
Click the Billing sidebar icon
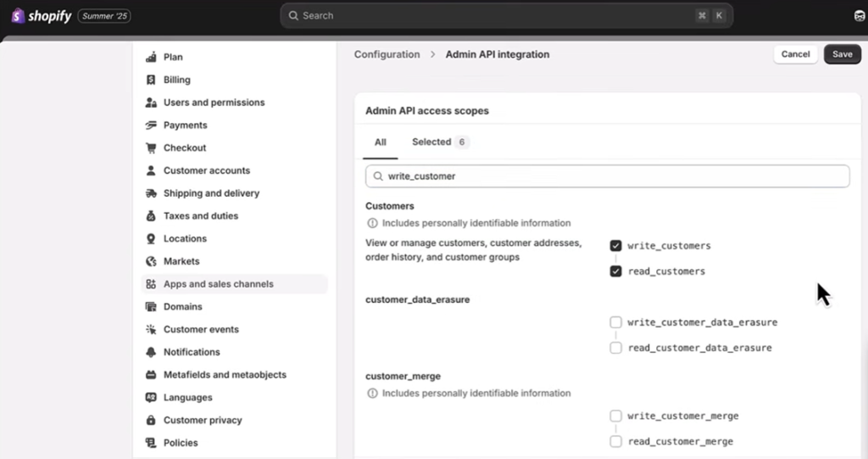(151, 80)
